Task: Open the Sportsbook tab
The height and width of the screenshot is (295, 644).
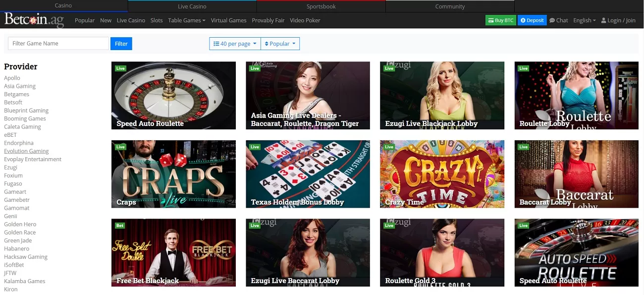Action: pyautogui.click(x=321, y=6)
